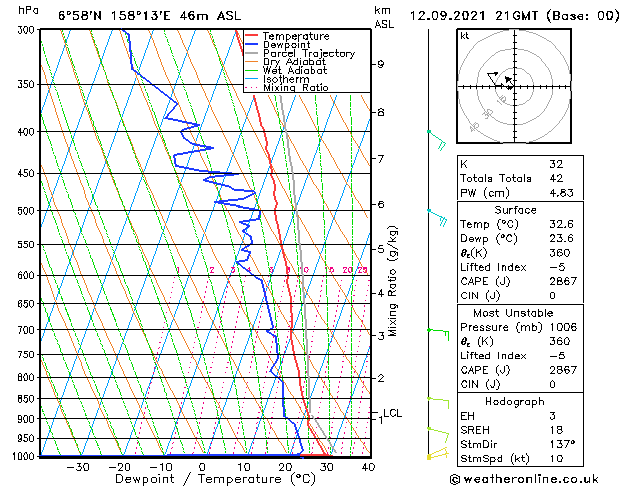Click the hodograph kt unit label
The width and height of the screenshot is (629, 486).
pos(465,36)
